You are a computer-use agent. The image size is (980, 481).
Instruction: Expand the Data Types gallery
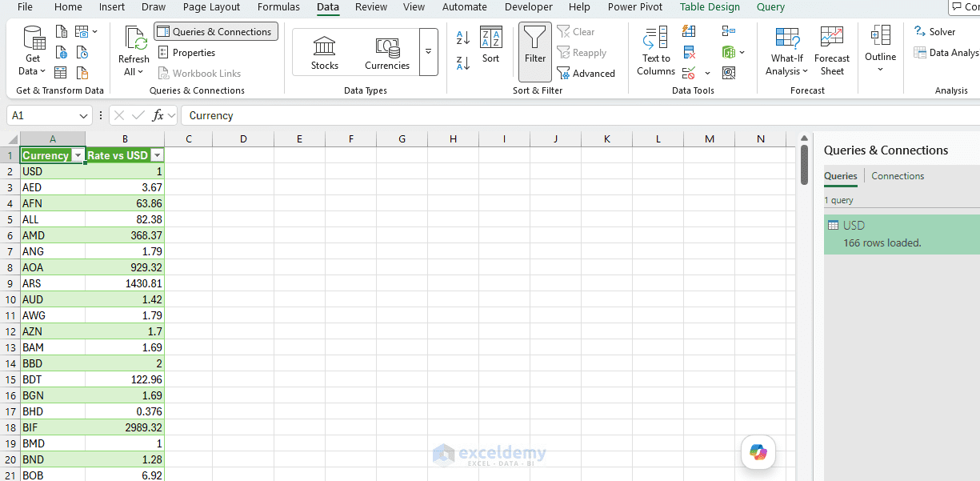click(428, 52)
